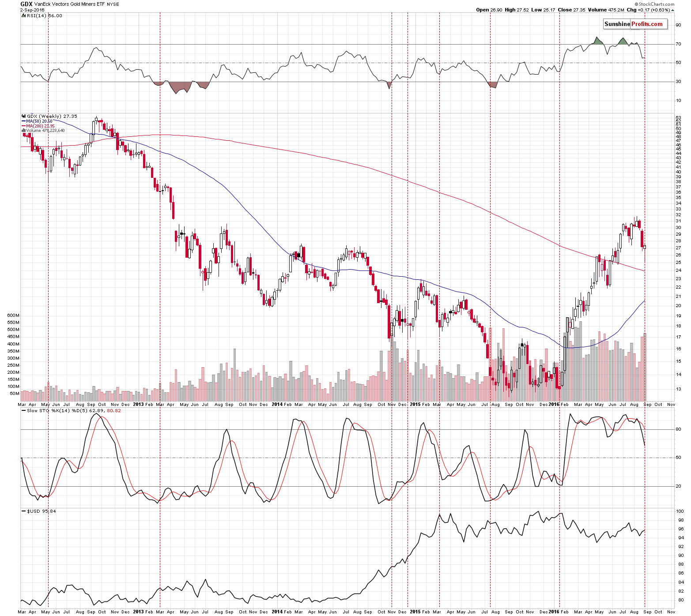Click the volume bars icon in the legend
The width and height of the screenshot is (691, 616).
tap(23, 131)
